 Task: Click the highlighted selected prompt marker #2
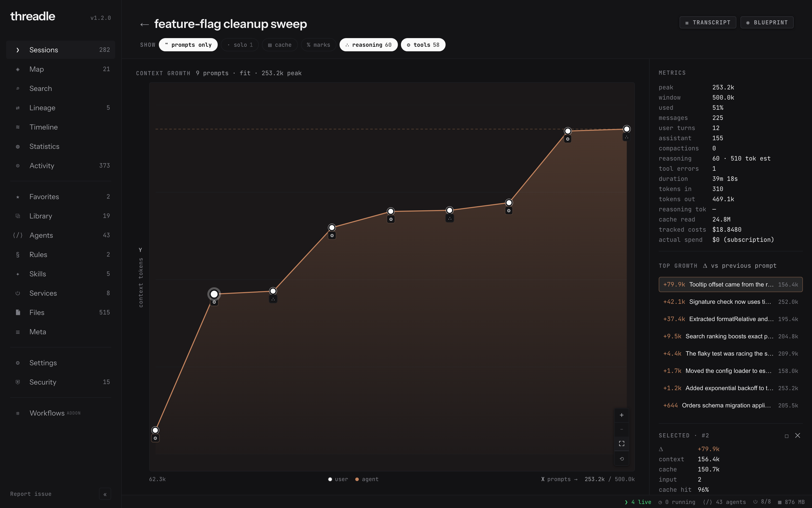click(x=214, y=294)
